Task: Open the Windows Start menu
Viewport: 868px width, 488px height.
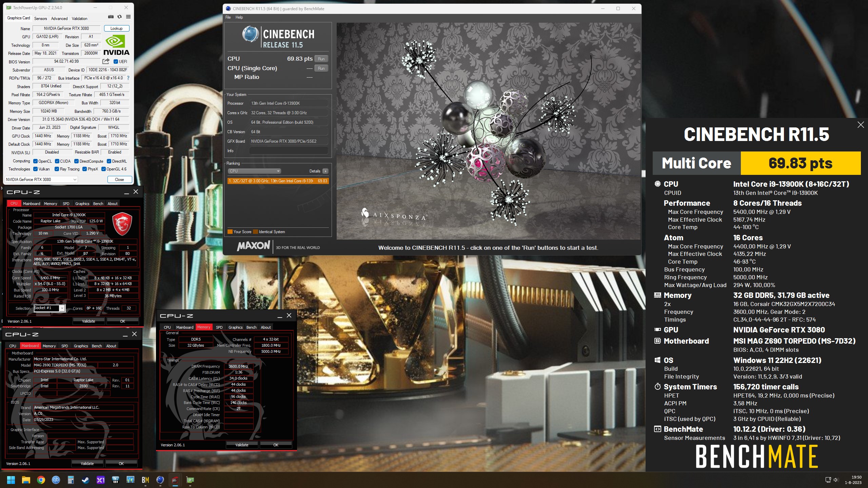Action: coord(11,480)
